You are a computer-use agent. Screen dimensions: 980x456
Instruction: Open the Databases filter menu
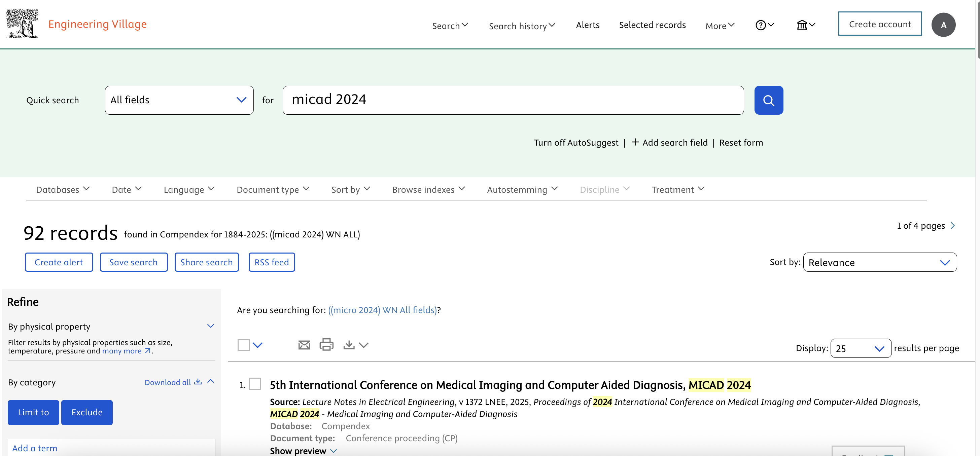(63, 189)
